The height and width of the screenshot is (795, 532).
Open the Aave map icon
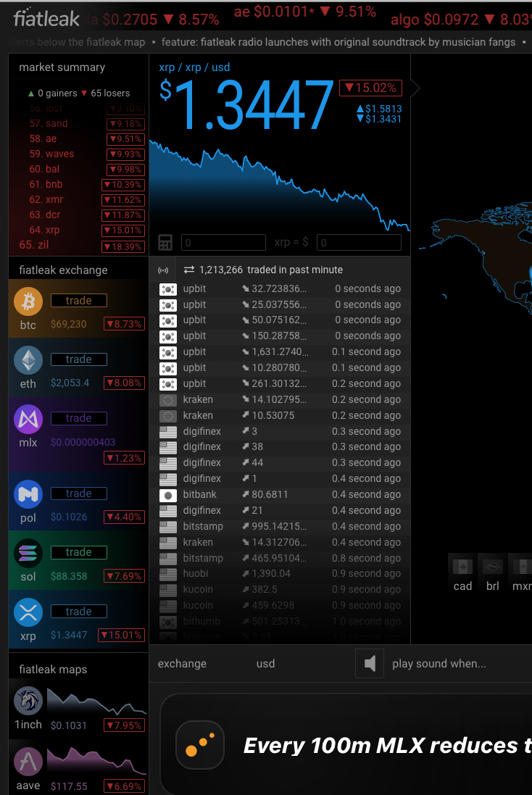coord(28,762)
